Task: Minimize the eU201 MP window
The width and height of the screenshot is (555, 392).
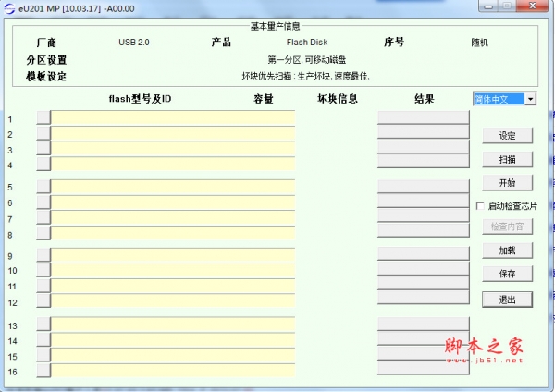Action: pos(488,6)
